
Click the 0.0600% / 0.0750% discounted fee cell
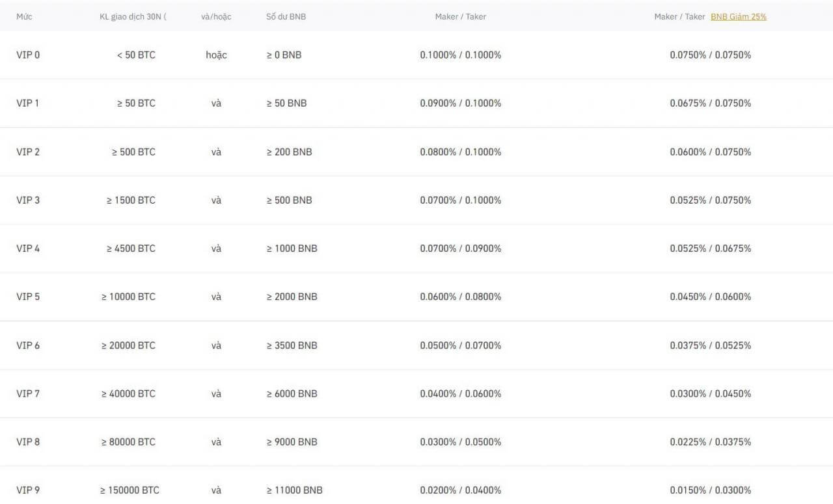(711, 152)
